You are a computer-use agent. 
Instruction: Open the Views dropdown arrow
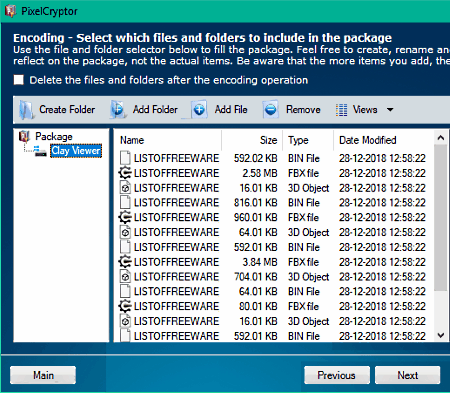click(390, 109)
